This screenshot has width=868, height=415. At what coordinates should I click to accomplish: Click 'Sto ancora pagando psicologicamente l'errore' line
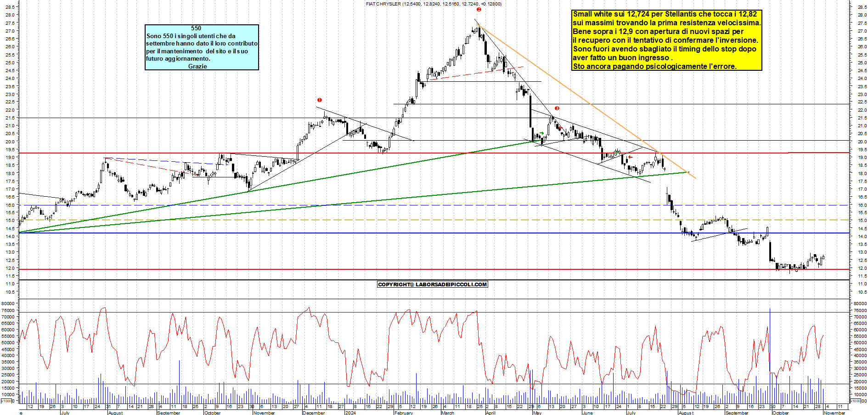point(654,66)
